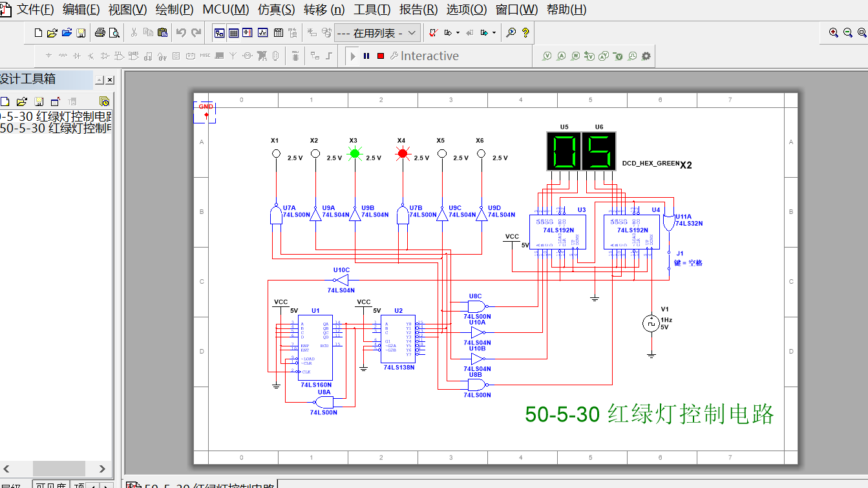This screenshot has width=868, height=488.
Task: Place a power probe
Action: [576, 56]
